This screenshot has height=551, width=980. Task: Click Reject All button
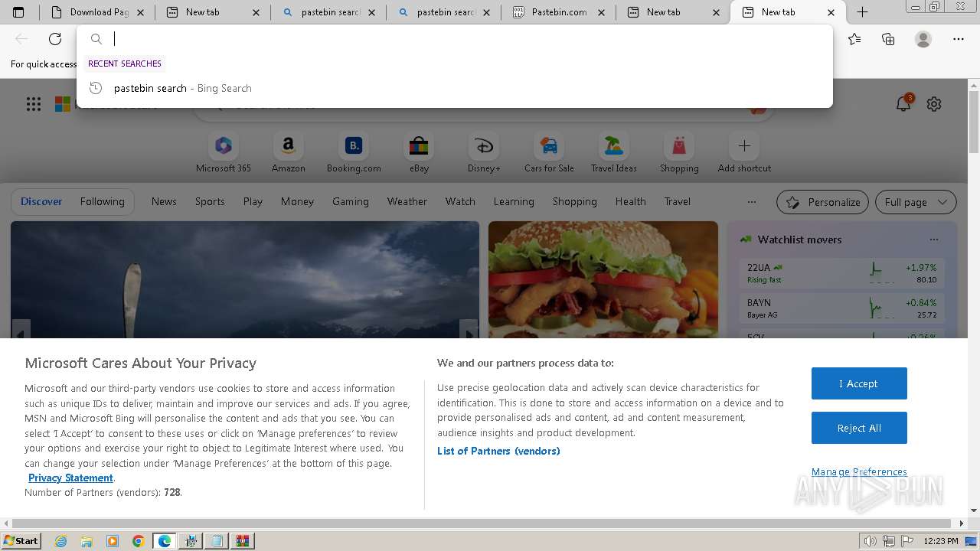859,428
